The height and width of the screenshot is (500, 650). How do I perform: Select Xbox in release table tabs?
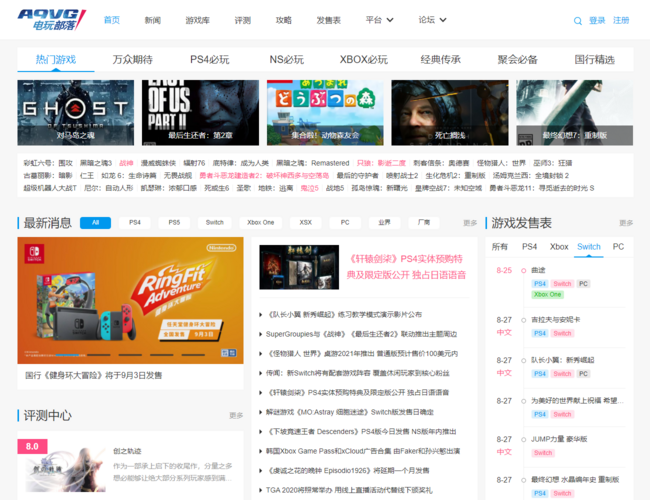click(x=559, y=247)
